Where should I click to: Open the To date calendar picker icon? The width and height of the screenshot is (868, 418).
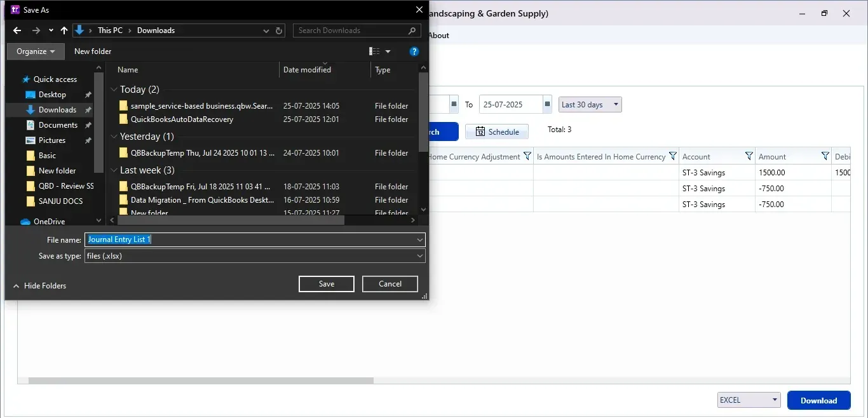[x=547, y=104]
